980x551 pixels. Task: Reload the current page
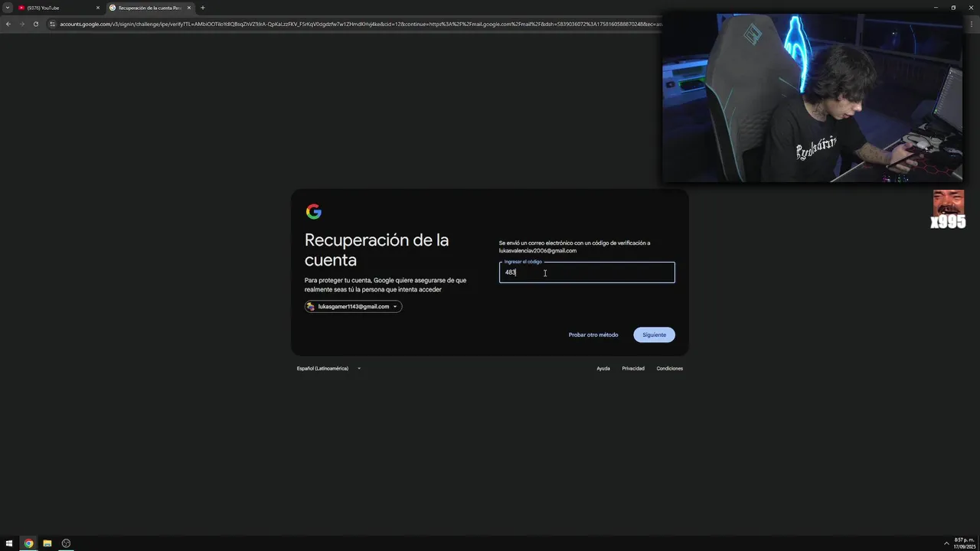(36, 24)
